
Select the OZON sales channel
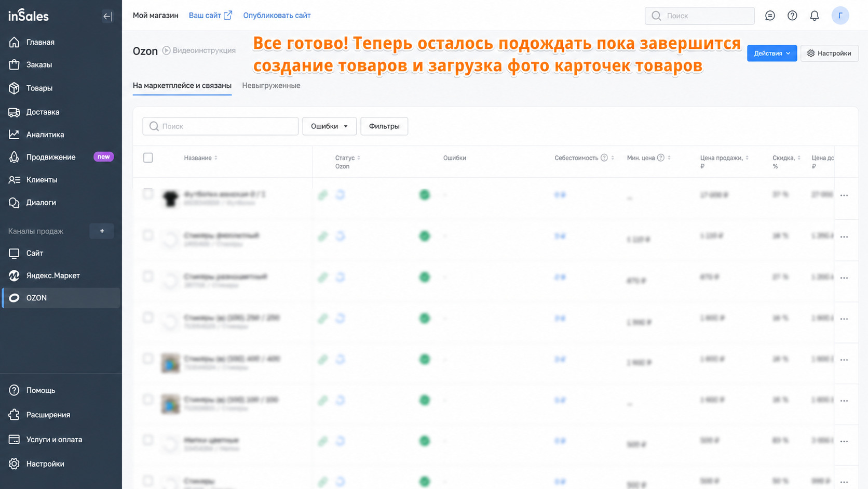click(61, 298)
